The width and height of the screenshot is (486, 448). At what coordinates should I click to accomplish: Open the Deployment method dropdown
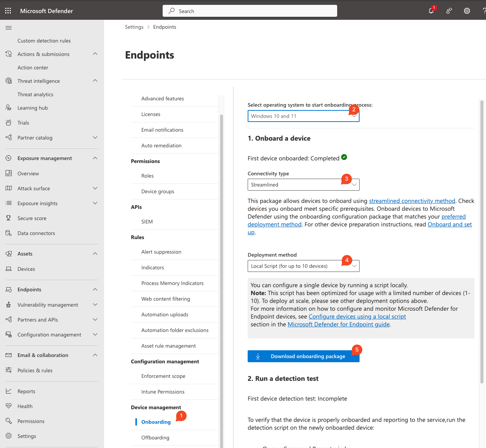[303, 266]
